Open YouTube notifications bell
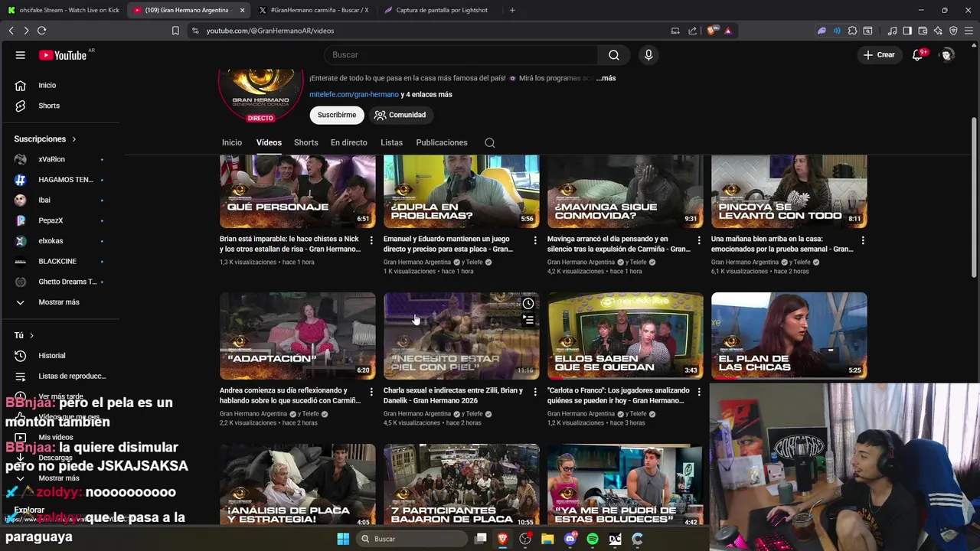Image resolution: width=980 pixels, height=551 pixels. (917, 55)
